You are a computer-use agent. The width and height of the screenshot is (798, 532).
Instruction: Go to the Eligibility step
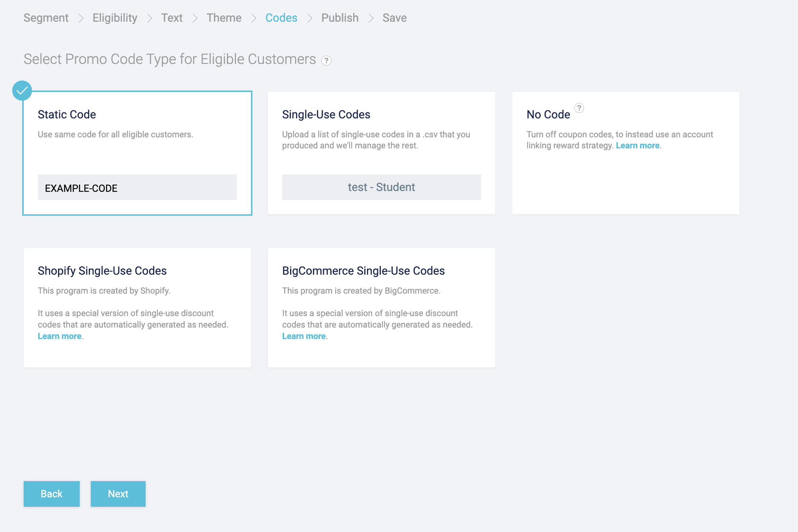[115, 18]
